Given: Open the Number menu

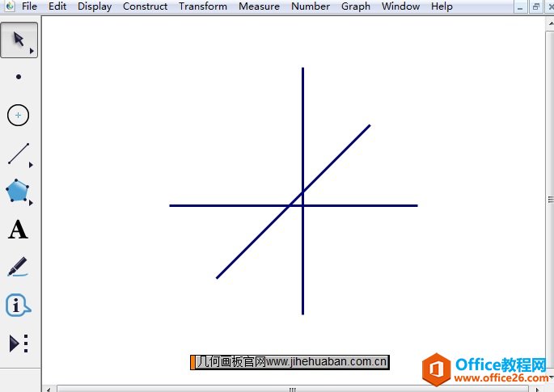Looking at the screenshot, I should (x=311, y=6).
